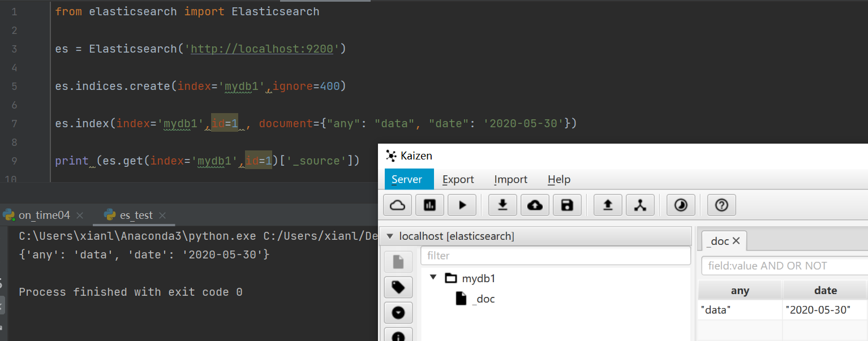
Task: Click editor line number 5 in the gutter
Action: [14, 86]
